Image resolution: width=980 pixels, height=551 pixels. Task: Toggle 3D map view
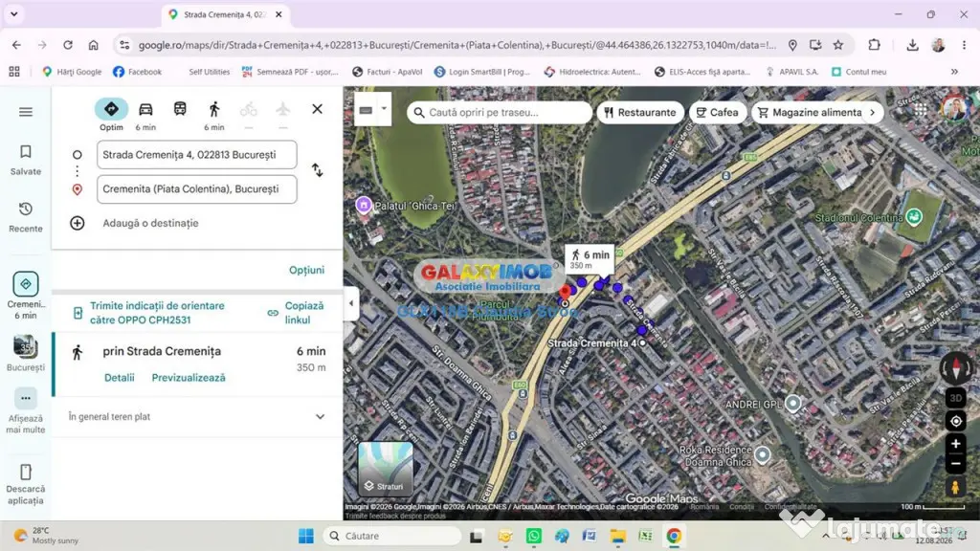[x=956, y=398]
